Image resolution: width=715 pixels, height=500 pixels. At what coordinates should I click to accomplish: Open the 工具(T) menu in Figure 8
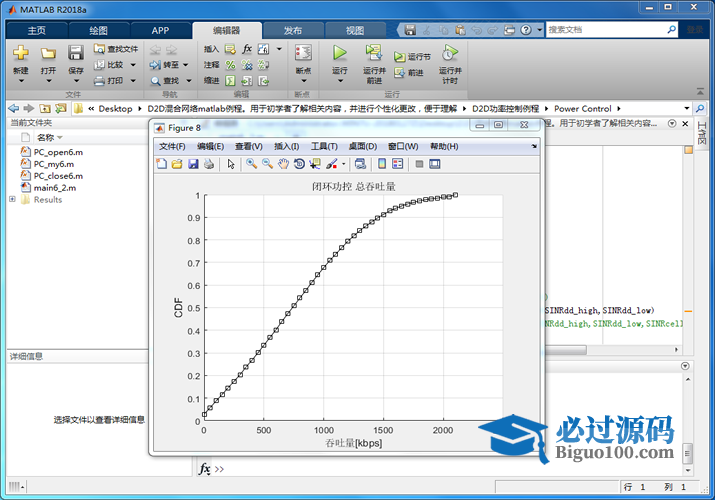(x=324, y=146)
